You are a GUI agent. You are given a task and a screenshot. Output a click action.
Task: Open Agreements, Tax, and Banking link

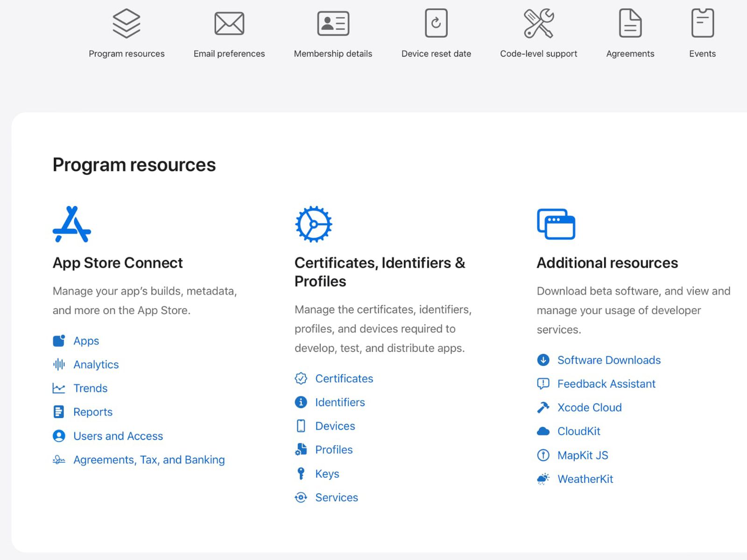149,460
